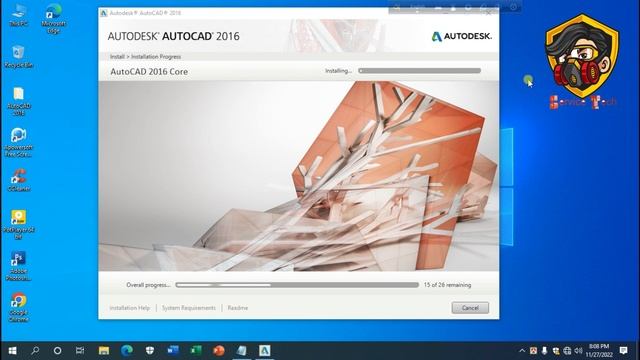Viewport: 640px width, 360px height.
Task: Select the Microsoft Edge desktop shortcut
Action: (53, 18)
